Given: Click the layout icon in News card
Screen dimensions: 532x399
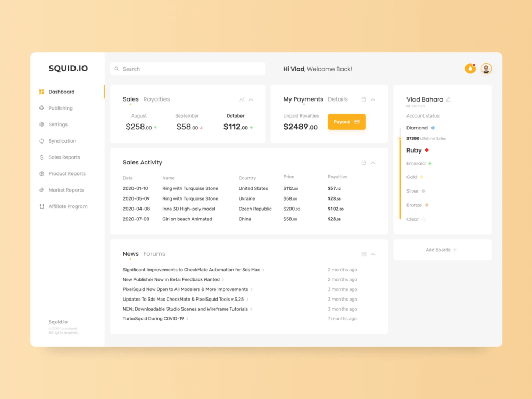Looking at the screenshot, I should [364, 254].
